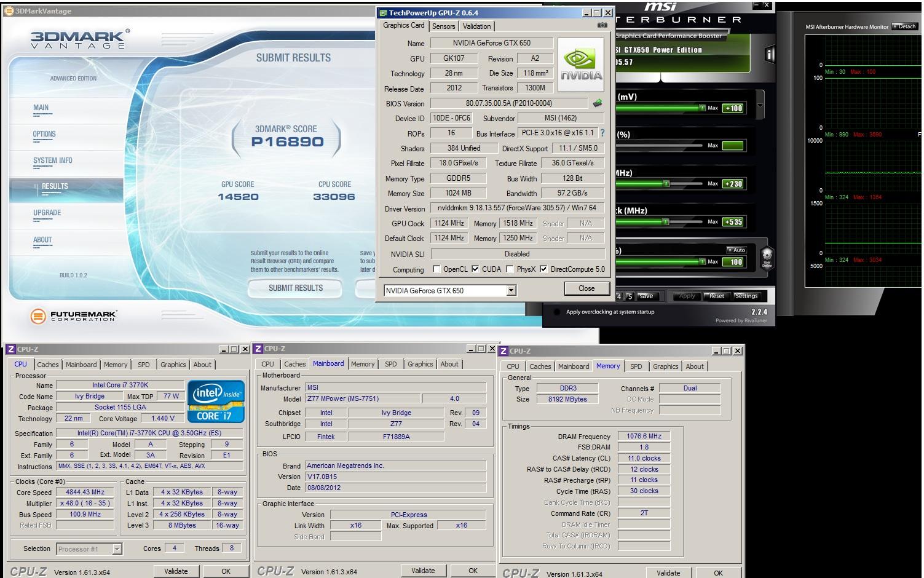Click the User Define fan gear icon

coord(767,256)
